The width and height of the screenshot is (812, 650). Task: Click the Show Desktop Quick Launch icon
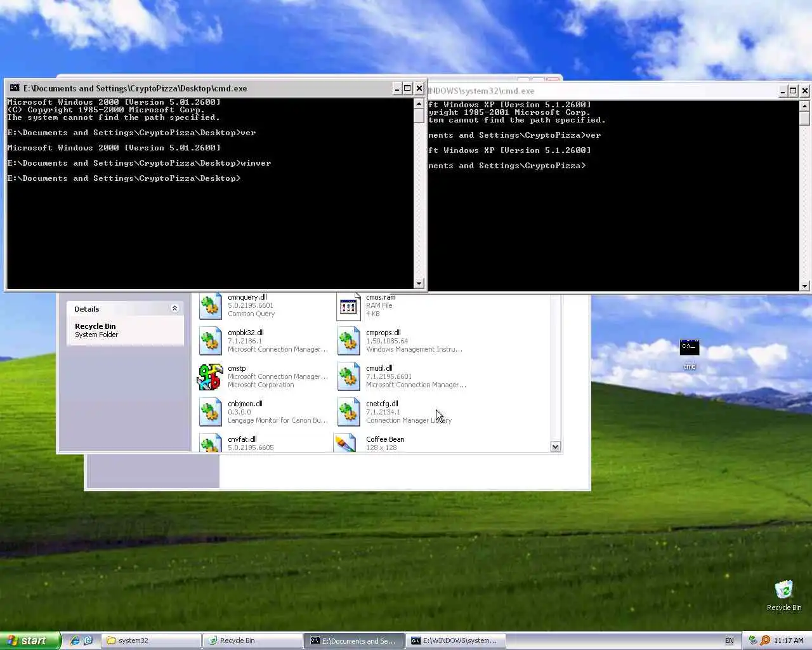coord(88,640)
